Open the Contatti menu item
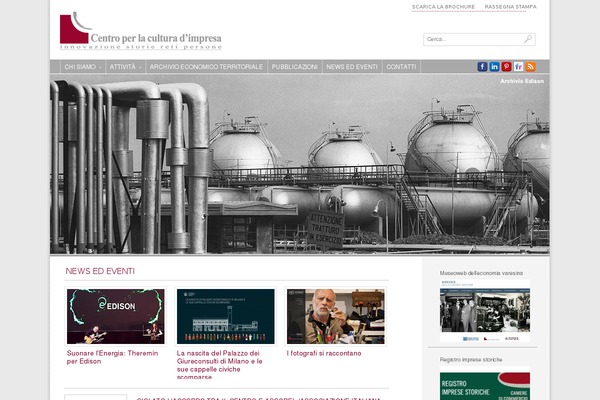The width and height of the screenshot is (600, 400). coord(401,67)
